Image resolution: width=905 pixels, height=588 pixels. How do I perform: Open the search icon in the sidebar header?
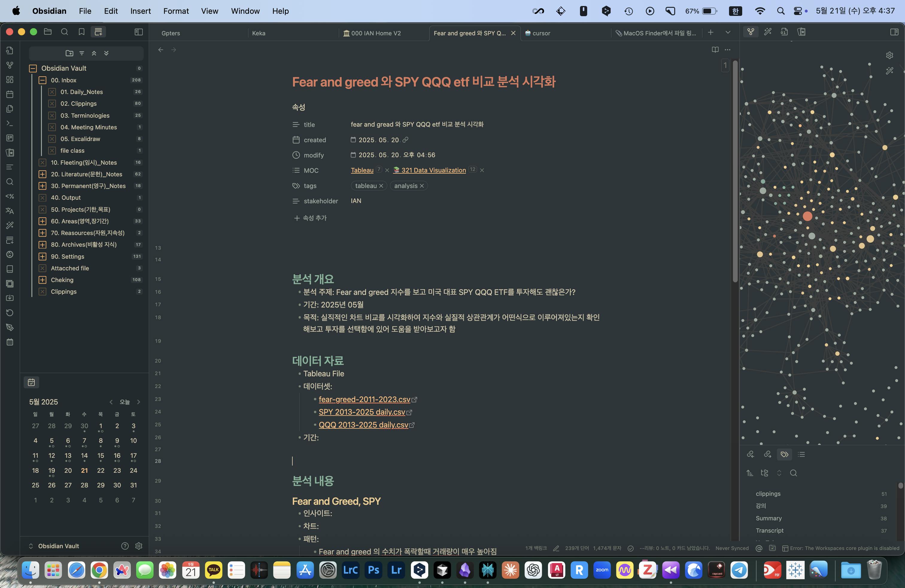point(65,32)
